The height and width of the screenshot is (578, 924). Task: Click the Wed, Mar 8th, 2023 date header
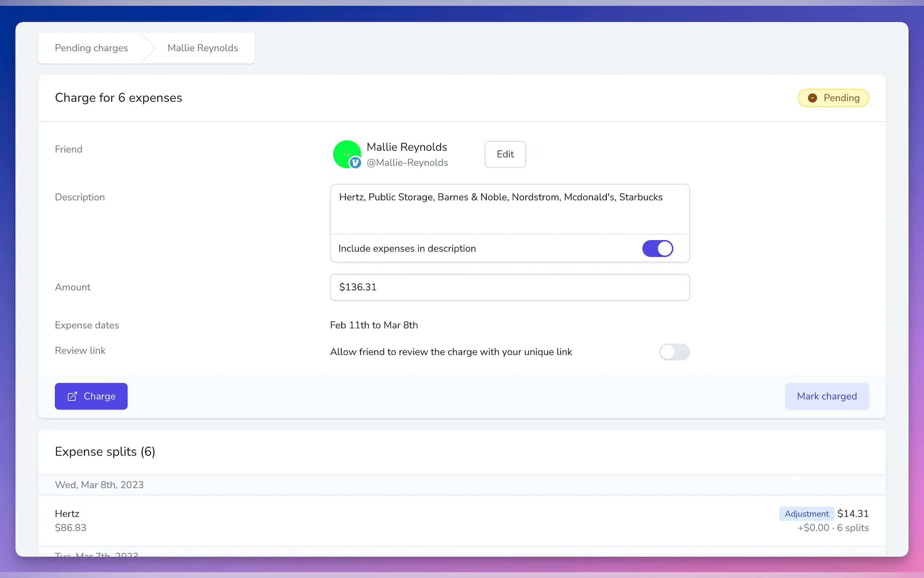coord(99,485)
